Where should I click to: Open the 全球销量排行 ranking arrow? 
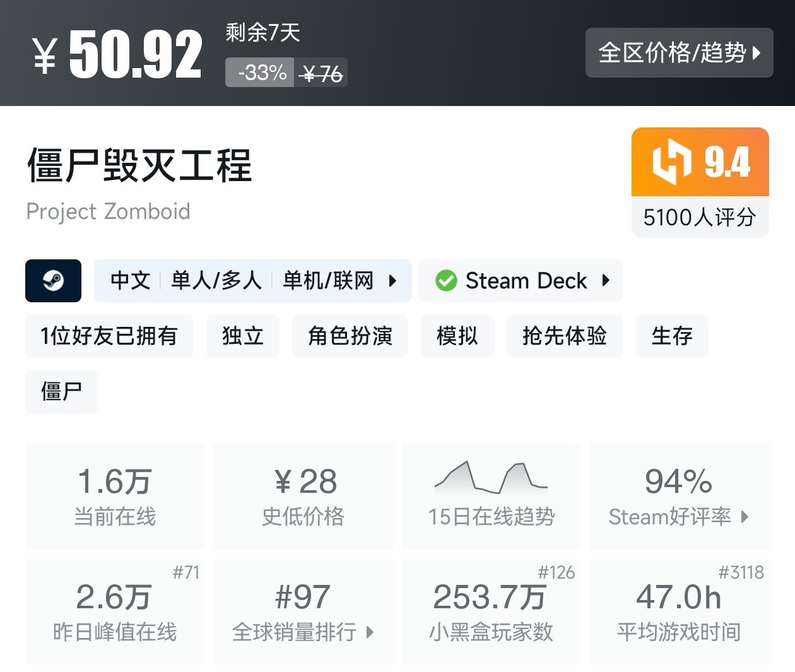coord(370,632)
